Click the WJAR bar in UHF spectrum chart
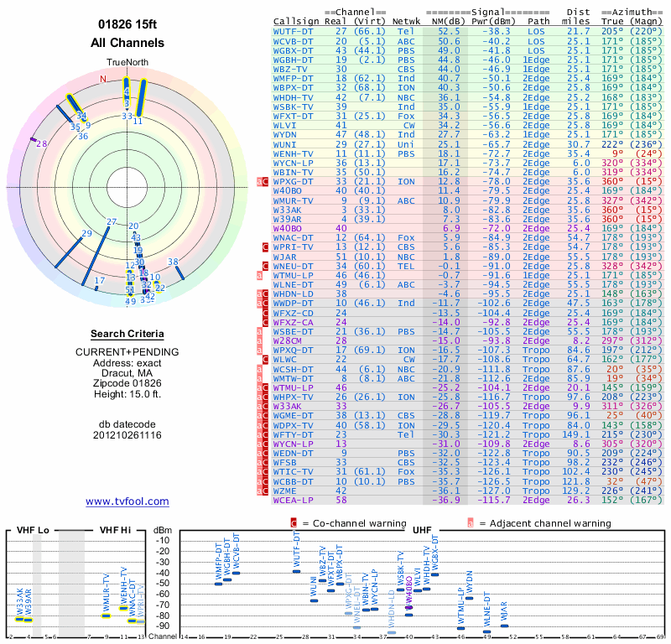This screenshot has width=671, height=644. pos(505,626)
